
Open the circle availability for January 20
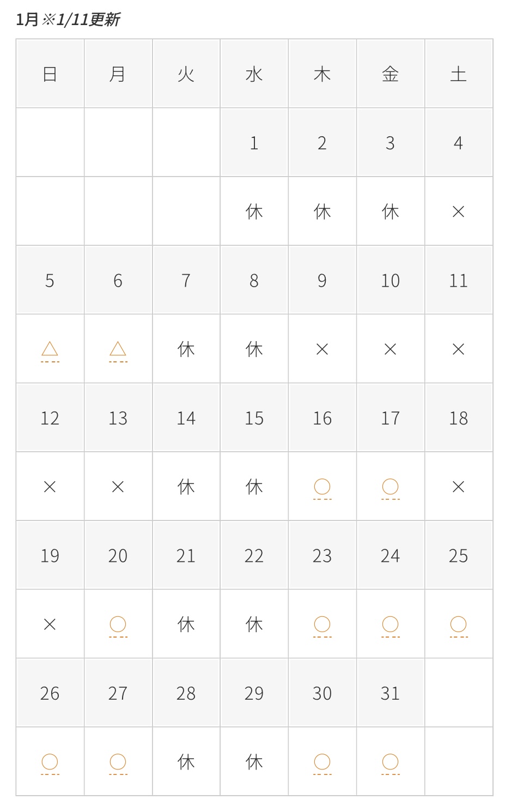(x=118, y=625)
